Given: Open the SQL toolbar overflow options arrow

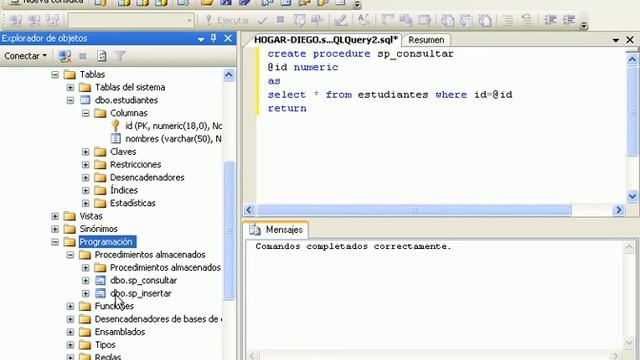Looking at the screenshot, I should pos(584,24).
